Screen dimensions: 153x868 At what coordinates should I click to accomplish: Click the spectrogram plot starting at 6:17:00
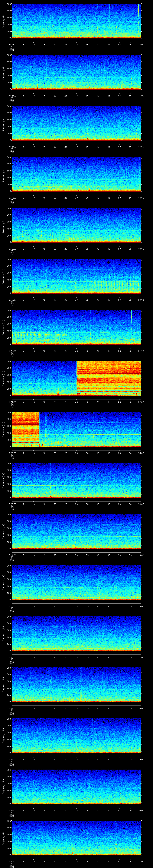76,174
